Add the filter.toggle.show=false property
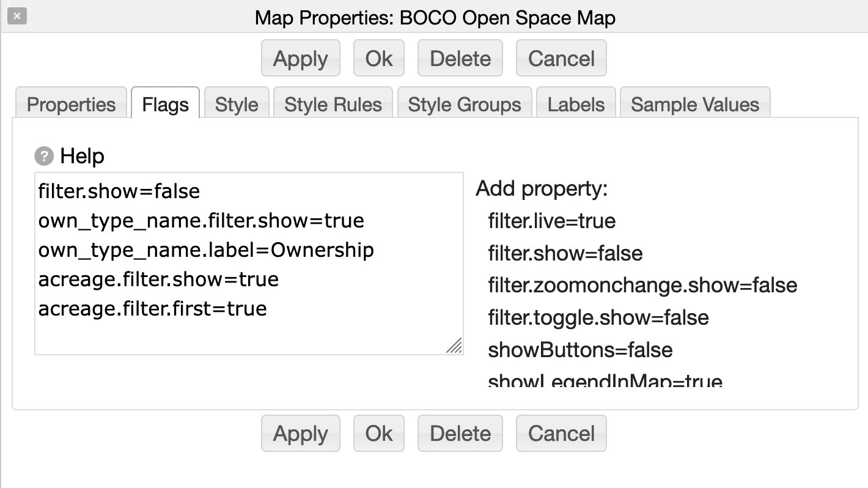 click(598, 318)
